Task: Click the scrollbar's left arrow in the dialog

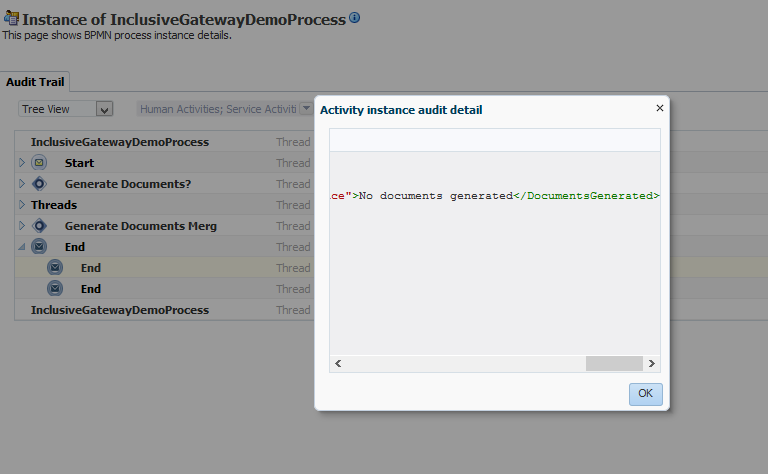Action: (x=337, y=364)
